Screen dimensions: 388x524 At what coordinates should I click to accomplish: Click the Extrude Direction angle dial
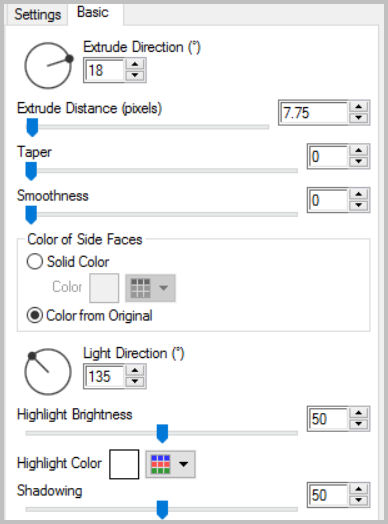pos(48,66)
